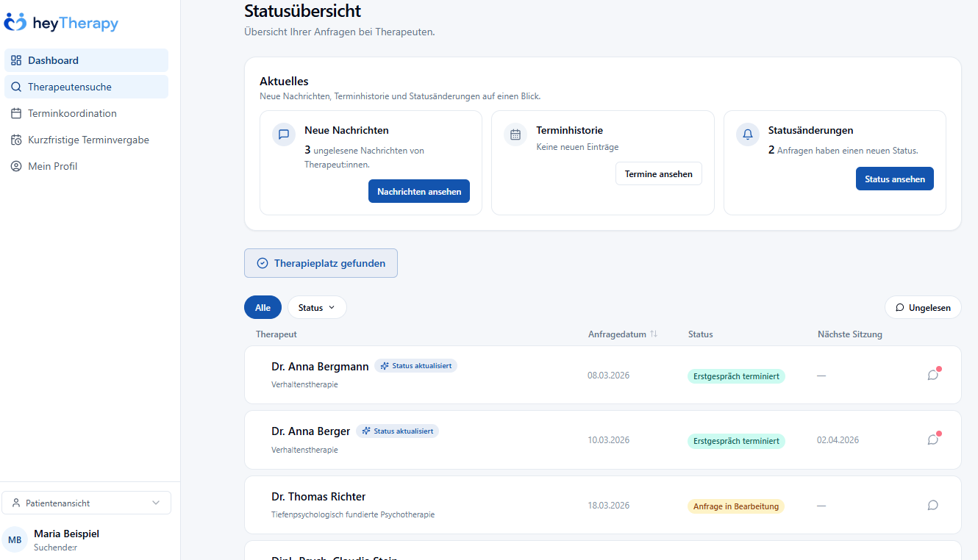Viewport: 978px width, 560px height.
Task: Open the Dr. Anna Berger request row
Action: tap(603, 439)
